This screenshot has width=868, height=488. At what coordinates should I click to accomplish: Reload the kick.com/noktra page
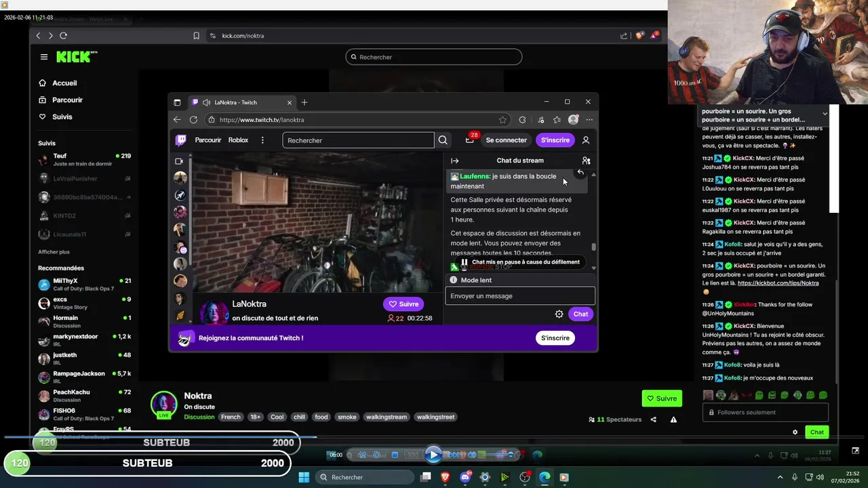click(x=64, y=35)
